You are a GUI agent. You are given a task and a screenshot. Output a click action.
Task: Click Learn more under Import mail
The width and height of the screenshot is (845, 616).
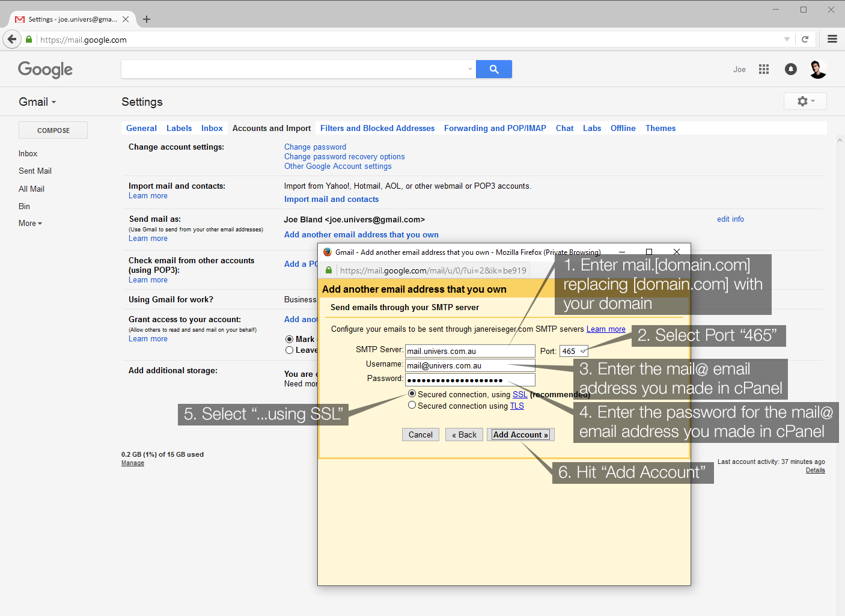point(148,195)
